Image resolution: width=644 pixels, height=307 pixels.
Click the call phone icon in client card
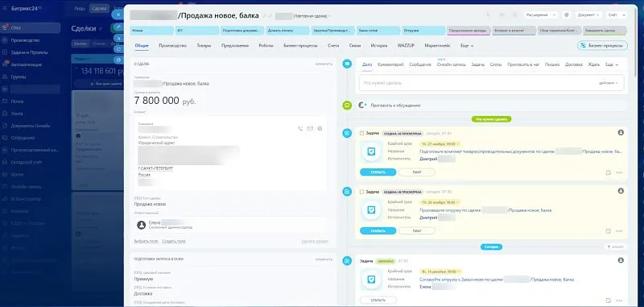click(x=300, y=129)
